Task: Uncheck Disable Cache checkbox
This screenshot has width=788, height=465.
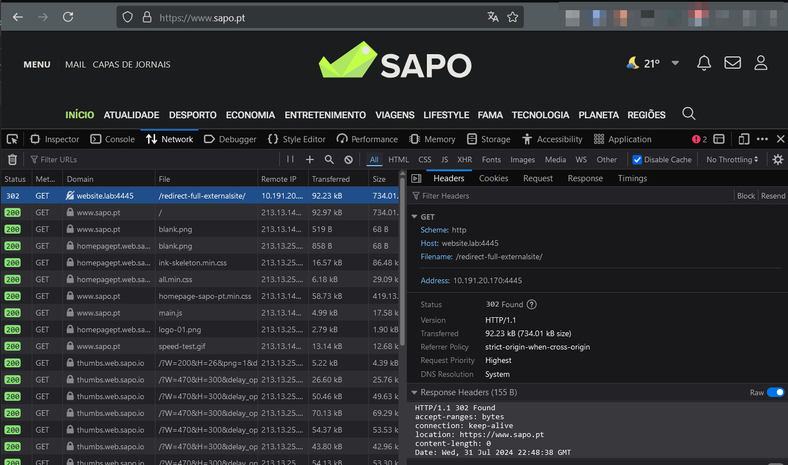Action: pos(637,160)
